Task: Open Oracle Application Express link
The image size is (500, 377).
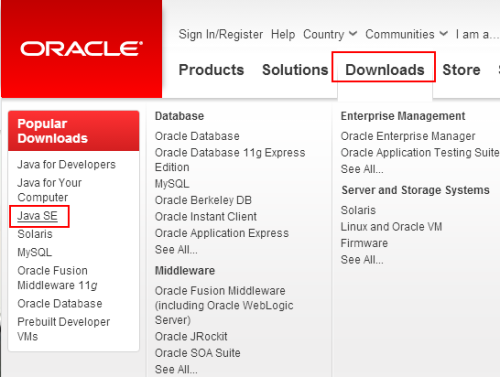Action: 222,233
